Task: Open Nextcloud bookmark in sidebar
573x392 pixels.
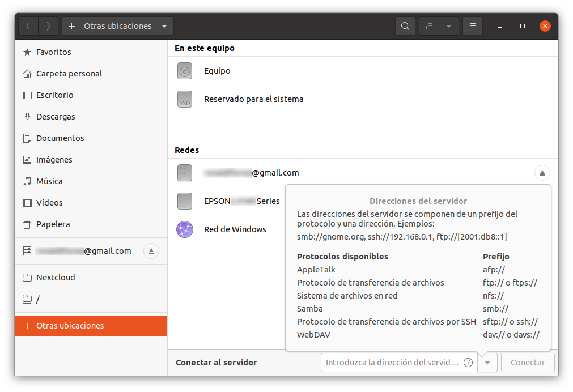Action: tap(56, 278)
